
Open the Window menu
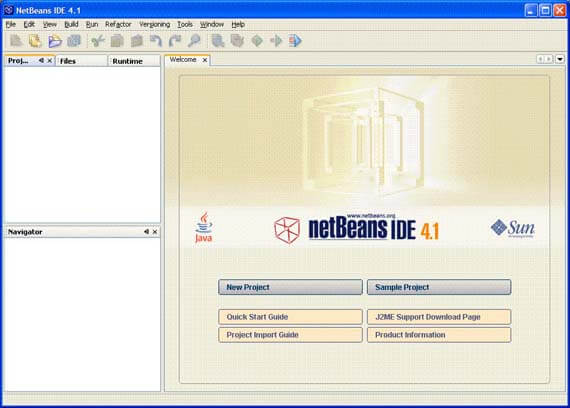pyautogui.click(x=212, y=24)
